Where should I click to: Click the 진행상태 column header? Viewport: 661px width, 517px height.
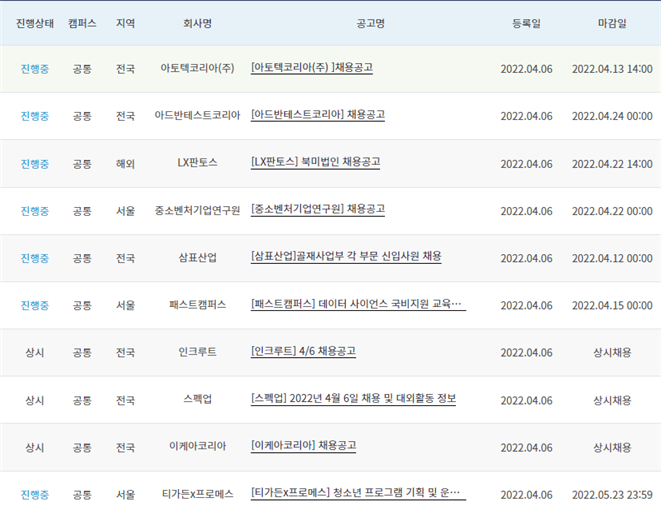point(35,23)
